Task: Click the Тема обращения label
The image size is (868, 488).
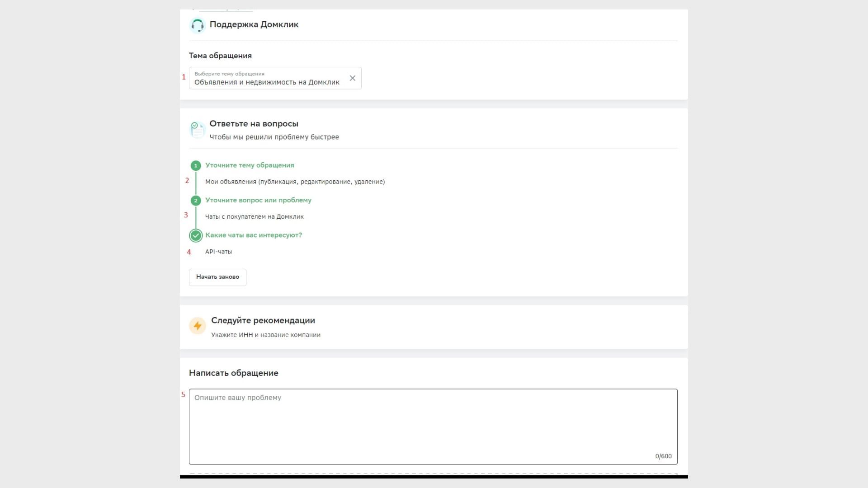Action: [x=220, y=56]
